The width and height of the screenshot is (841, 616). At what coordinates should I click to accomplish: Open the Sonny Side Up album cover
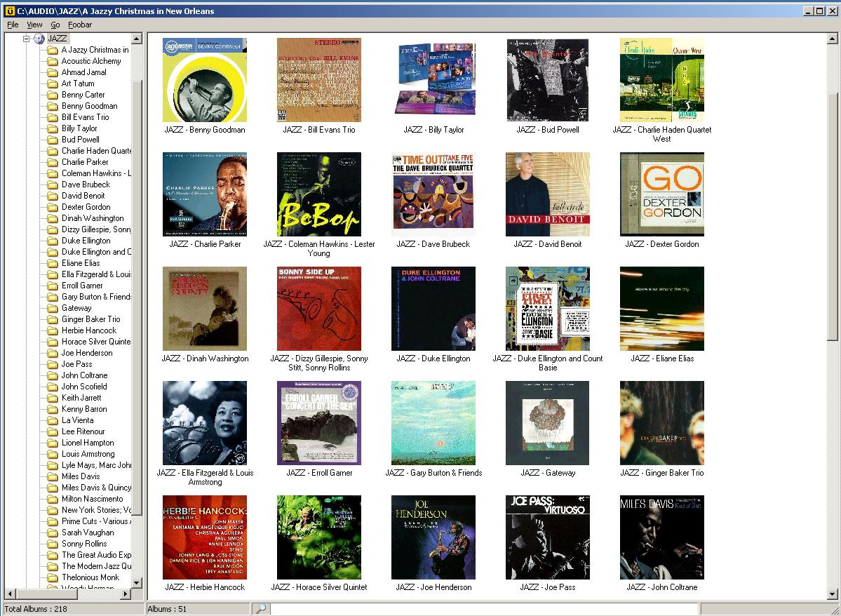click(319, 309)
